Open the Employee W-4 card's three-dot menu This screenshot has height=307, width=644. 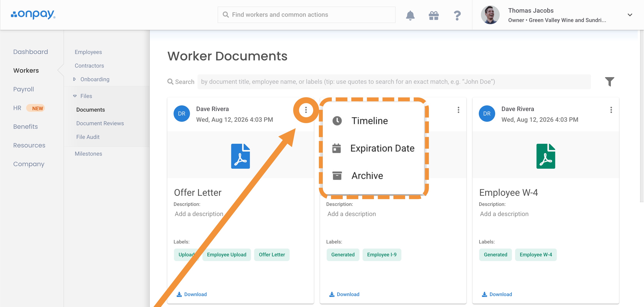click(611, 110)
